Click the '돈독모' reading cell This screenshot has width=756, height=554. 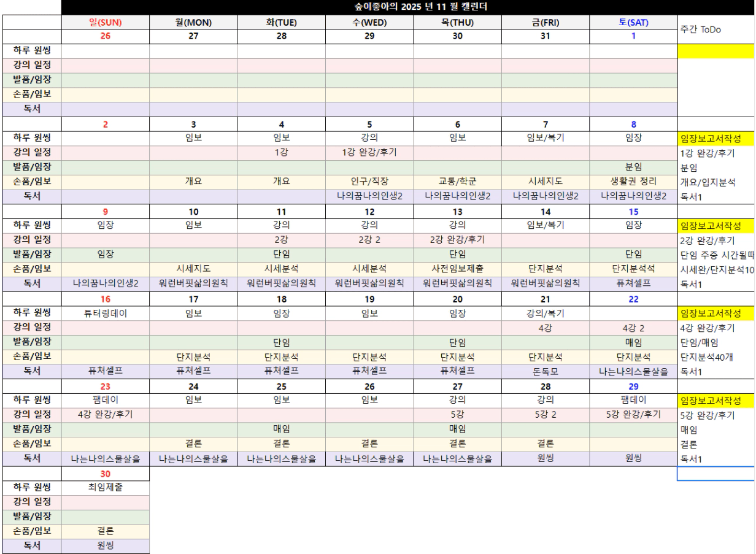point(546,371)
